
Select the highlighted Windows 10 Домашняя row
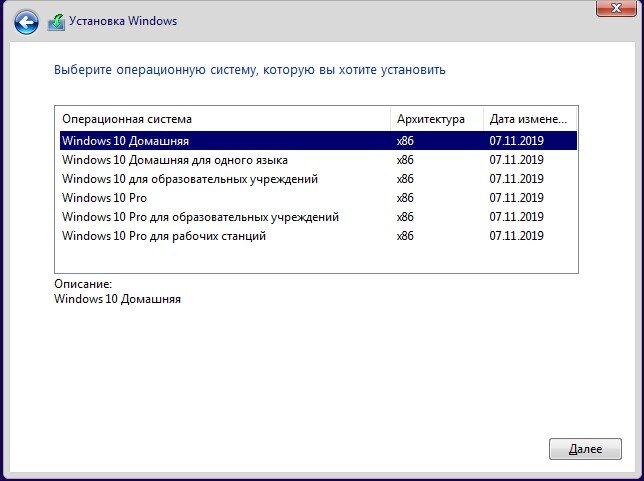coord(318,141)
